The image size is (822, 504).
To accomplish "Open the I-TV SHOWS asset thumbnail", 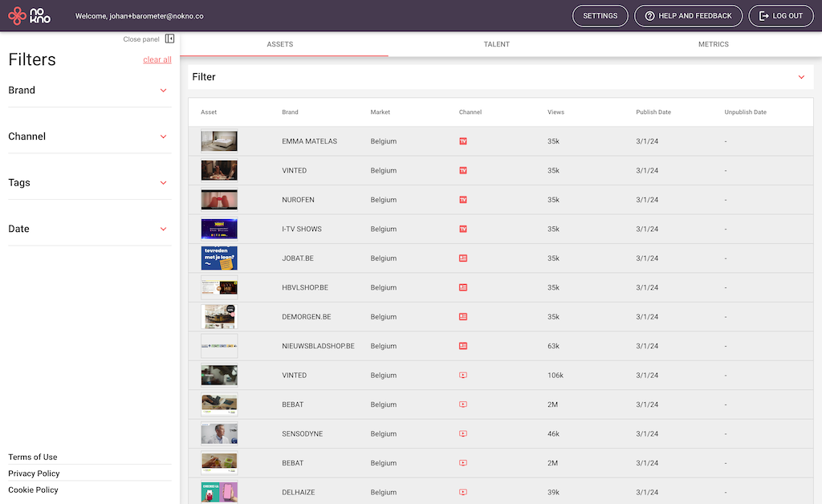I will pyautogui.click(x=219, y=229).
